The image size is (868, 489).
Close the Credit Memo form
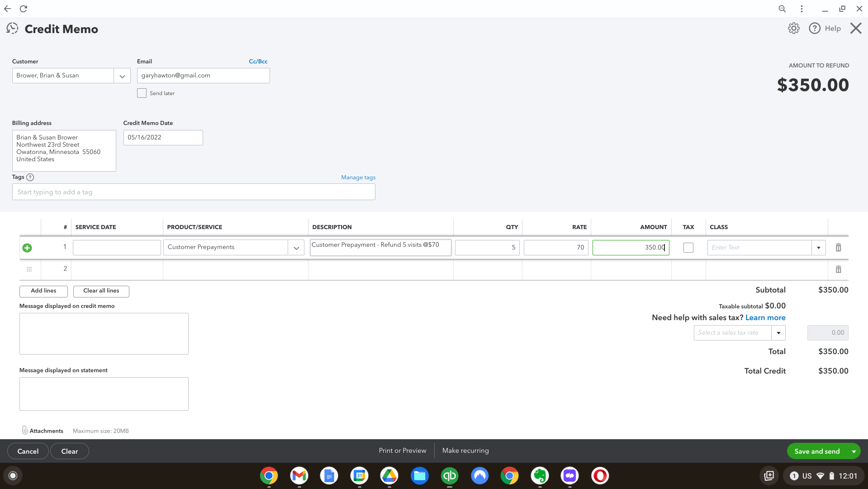pyautogui.click(x=855, y=29)
